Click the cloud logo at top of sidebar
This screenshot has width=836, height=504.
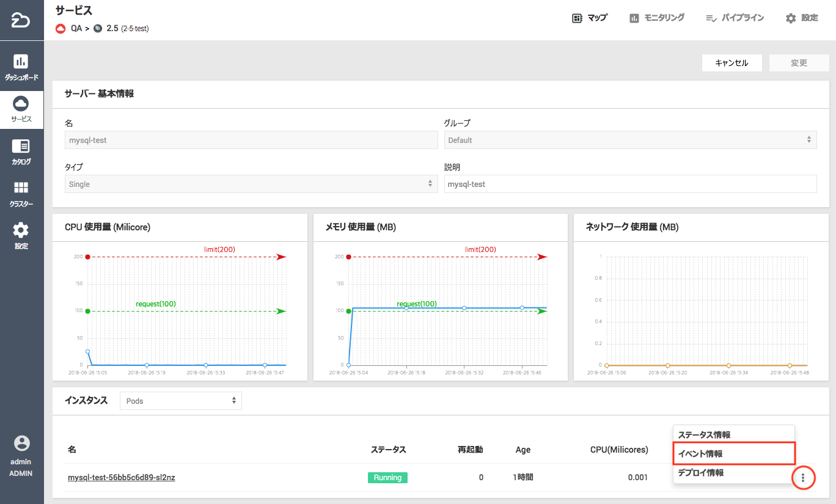[21, 20]
